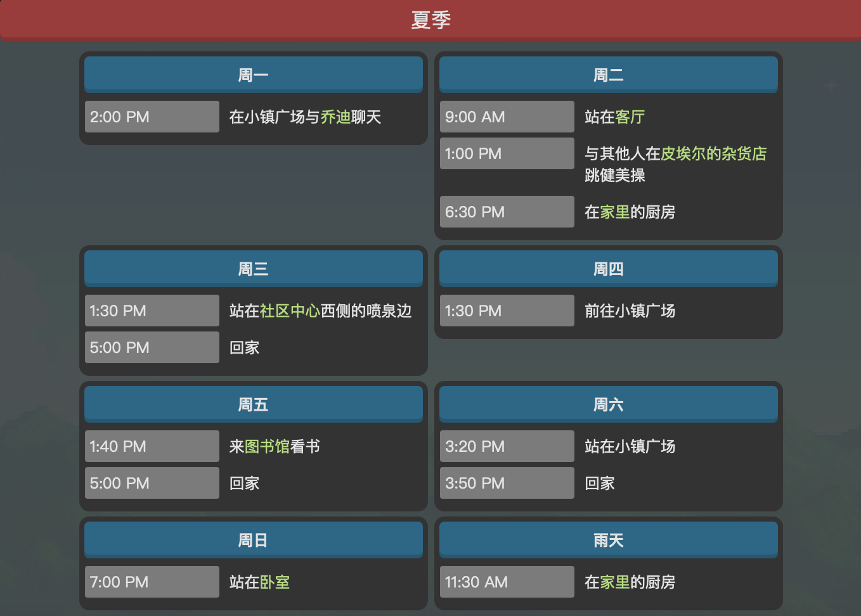861x616 pixels.
Task: Select the 周日 day header
Action: (254, 540)
